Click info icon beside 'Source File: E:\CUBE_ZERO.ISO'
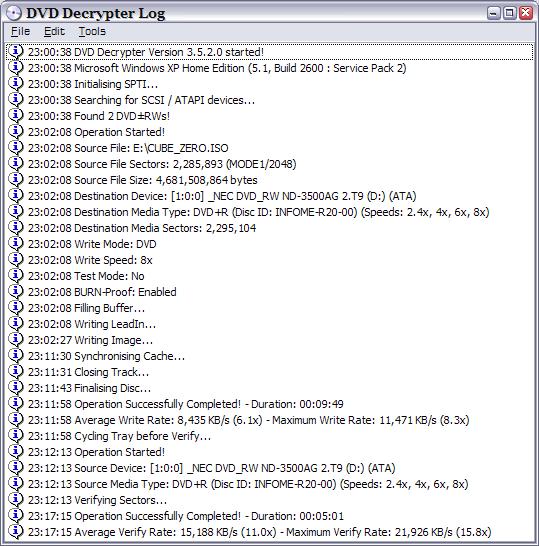 point(15,148)
